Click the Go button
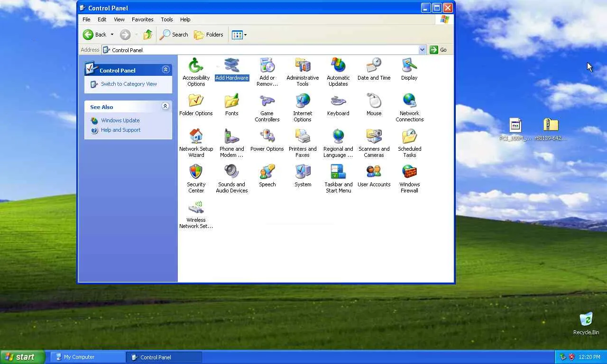The height and width of the screenshot is (364, 607). tap(439, 50)
